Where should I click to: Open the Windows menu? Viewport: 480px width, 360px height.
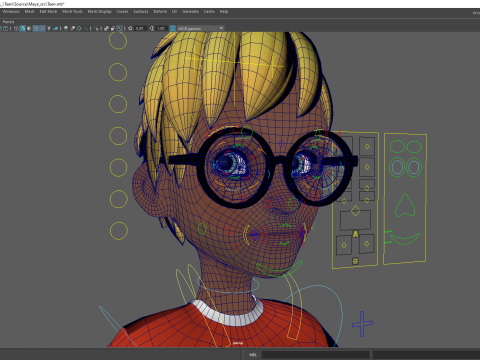(x=11, y=11)
